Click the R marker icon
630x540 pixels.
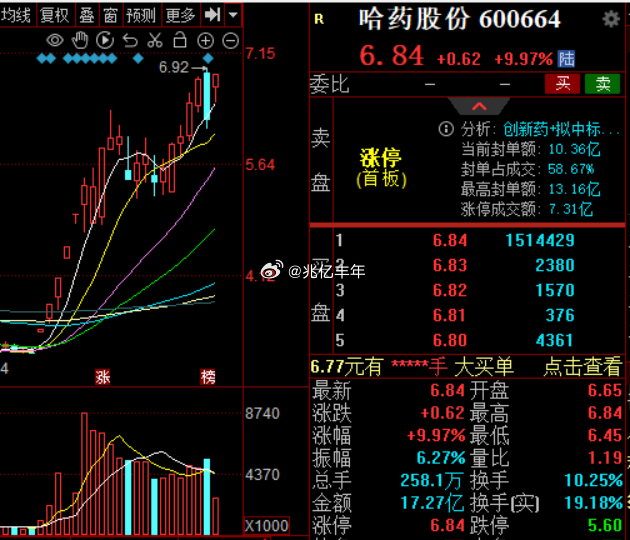coord(319,19)
